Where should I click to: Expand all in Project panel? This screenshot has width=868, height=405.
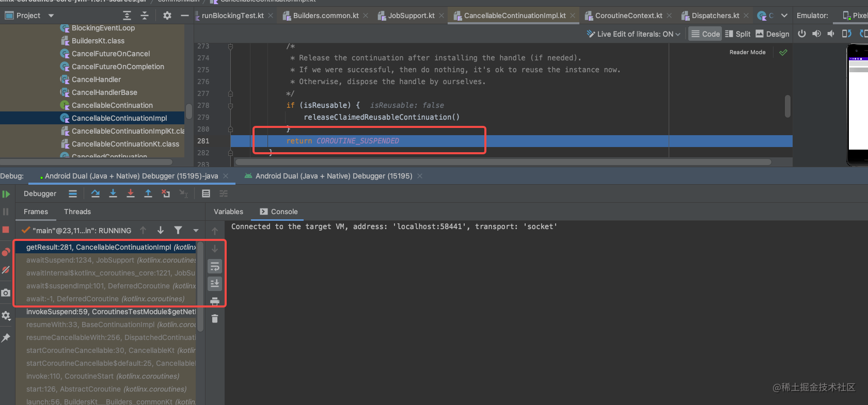(127, 15)
